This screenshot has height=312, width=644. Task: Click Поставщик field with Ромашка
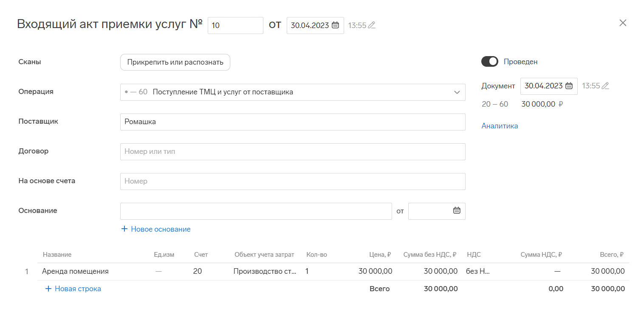point(293,122)
